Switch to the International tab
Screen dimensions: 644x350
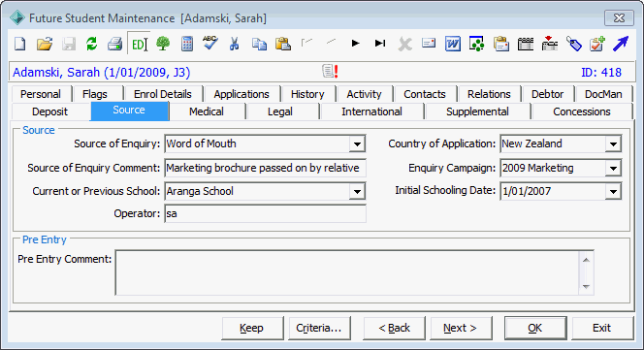371,111
